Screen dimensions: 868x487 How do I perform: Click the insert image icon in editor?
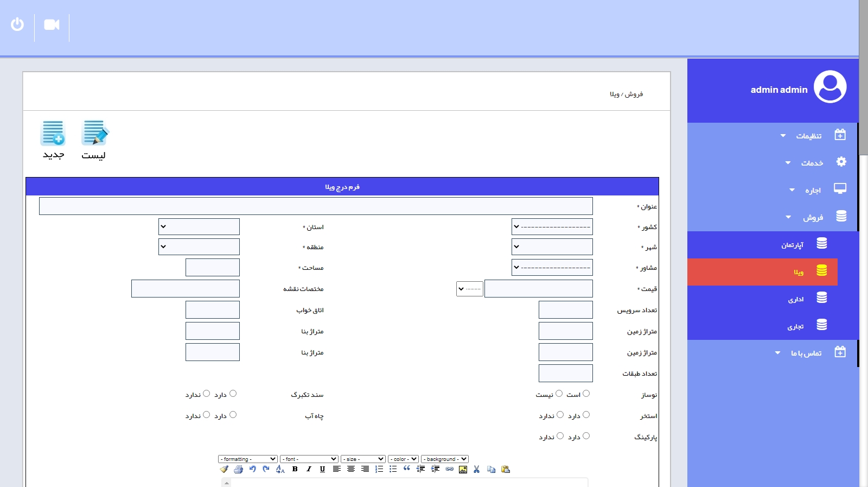click(x=463, y=469)
